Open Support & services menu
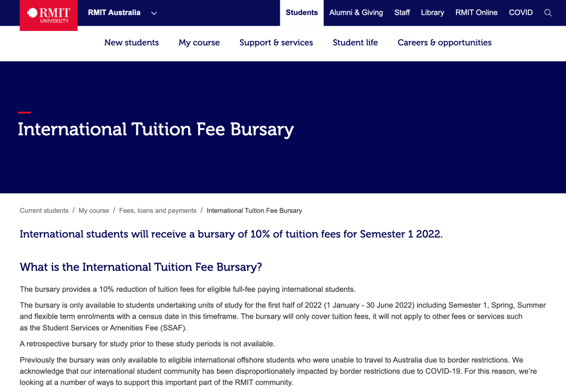The width and height of the screenshot is (566, 392). [x=276, y=42]
